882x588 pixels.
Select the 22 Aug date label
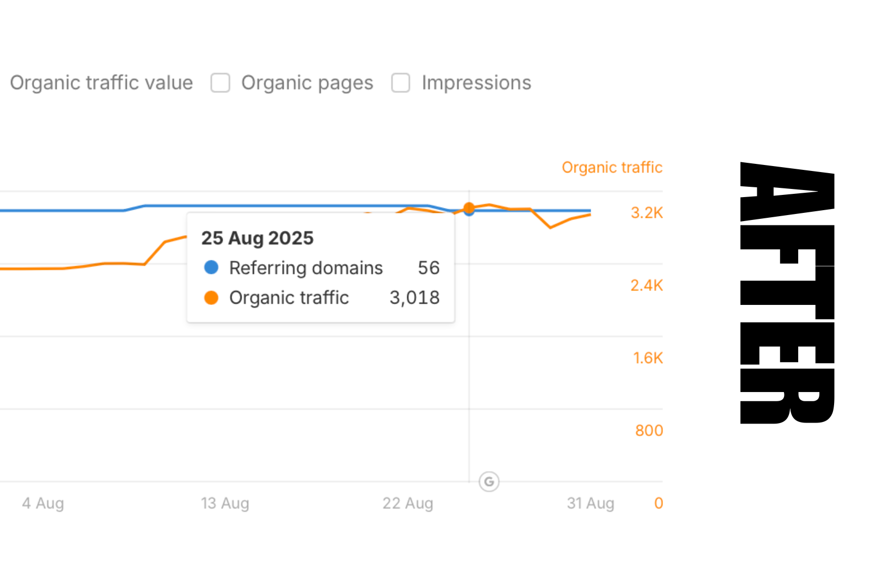pos(408,503)
